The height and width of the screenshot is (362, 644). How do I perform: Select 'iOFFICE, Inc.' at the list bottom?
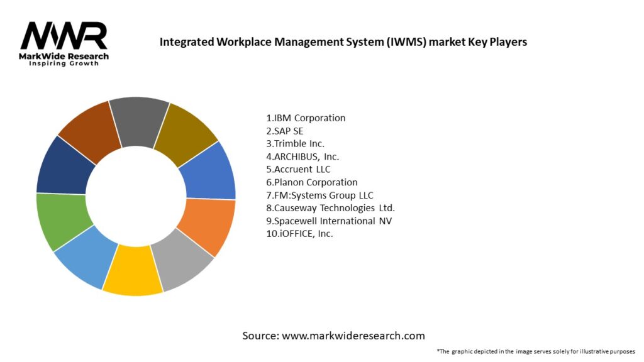(299, 234)
